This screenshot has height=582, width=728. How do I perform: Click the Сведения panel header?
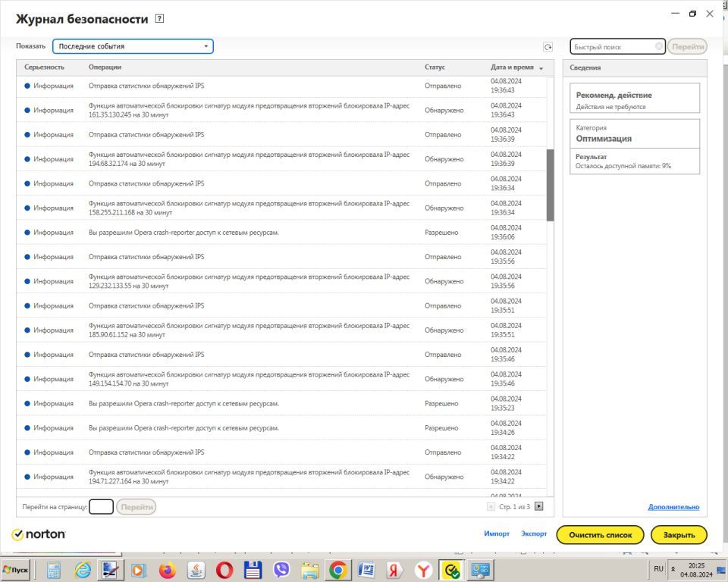(x=635, y=67)
